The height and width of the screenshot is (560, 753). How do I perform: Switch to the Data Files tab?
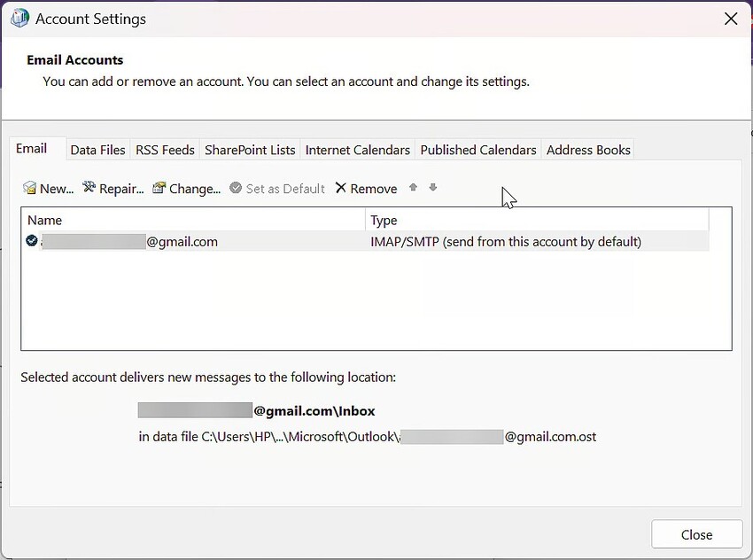[x=97, y=150]
